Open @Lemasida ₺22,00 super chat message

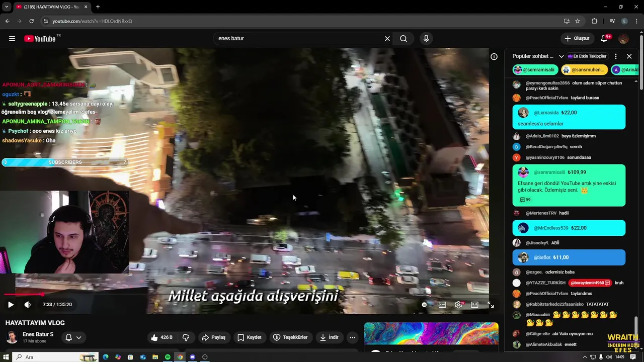569,118
